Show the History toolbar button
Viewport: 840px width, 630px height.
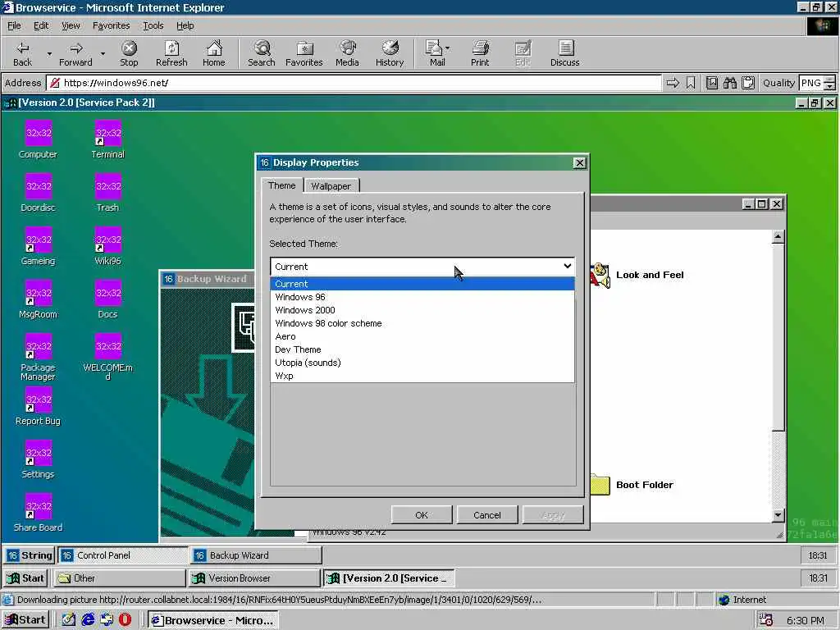tap(390, 53)
